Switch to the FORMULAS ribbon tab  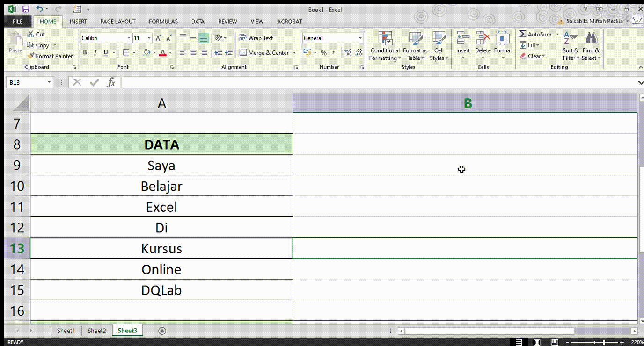(x=163, y=22)
